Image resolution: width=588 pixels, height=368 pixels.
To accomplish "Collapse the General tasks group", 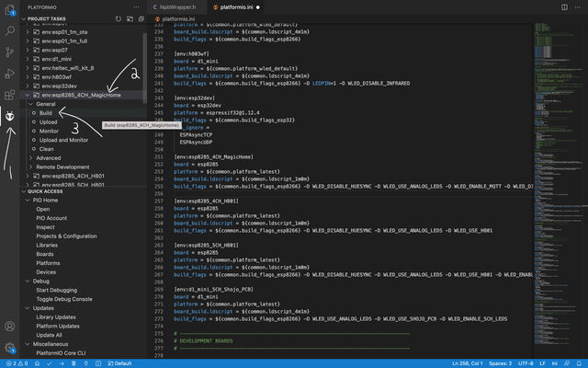I will (x=31, y=104).
